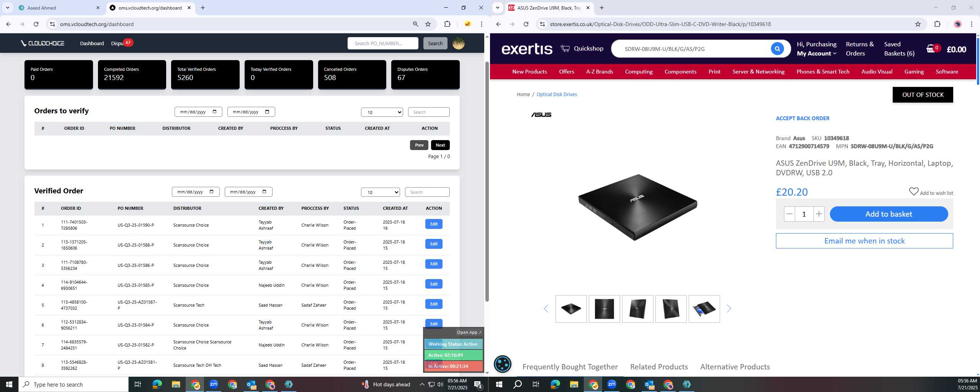980x392 pixels.
Task: Select second product thumbnail image
Action: [x=604, y=309]
